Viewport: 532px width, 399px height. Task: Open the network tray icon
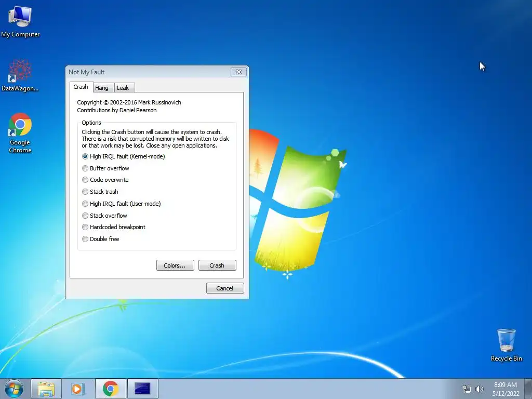click(x=467, y=389)
